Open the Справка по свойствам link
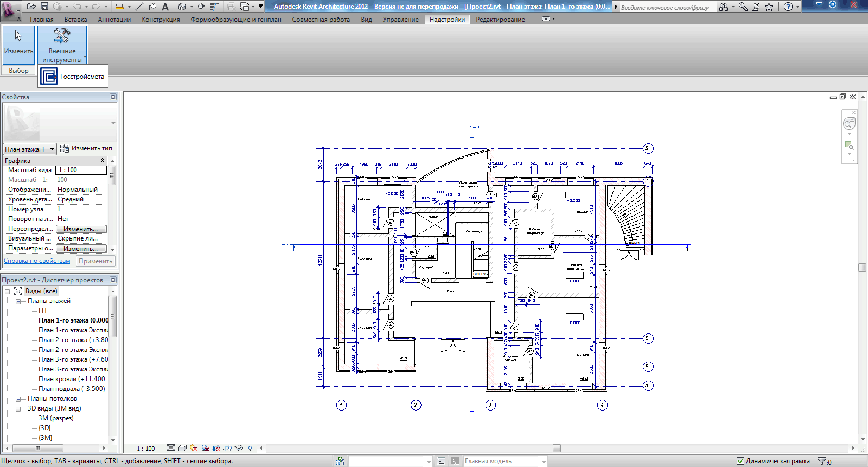The image size is (868, 467). pyautogui.click(x=37, y=261)
